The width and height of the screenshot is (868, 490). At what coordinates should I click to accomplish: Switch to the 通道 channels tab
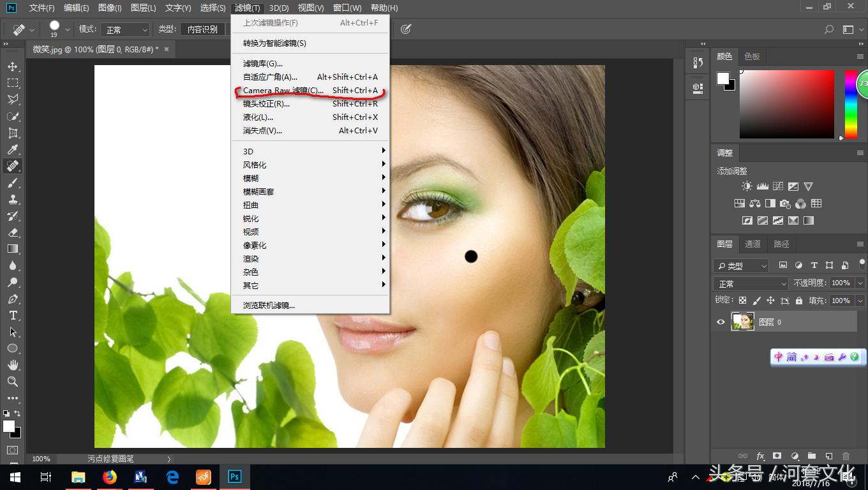[x=752, y=244]
